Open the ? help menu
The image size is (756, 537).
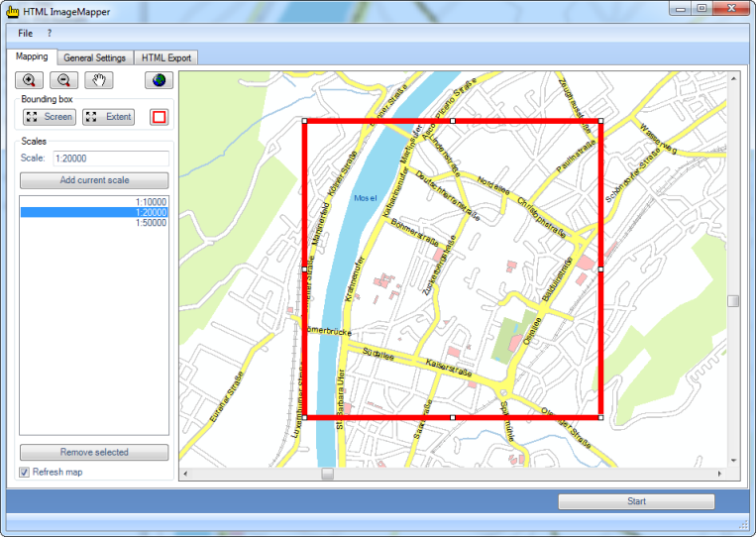[50, 34]
